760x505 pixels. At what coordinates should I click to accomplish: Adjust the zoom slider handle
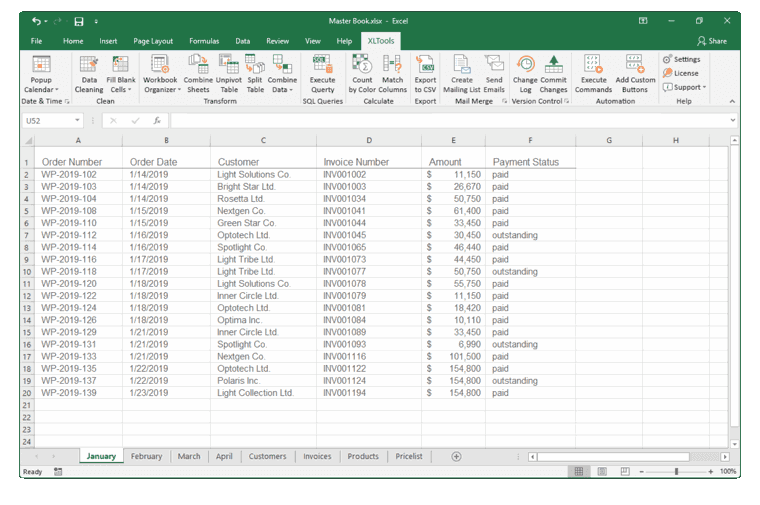click(676, 472)
